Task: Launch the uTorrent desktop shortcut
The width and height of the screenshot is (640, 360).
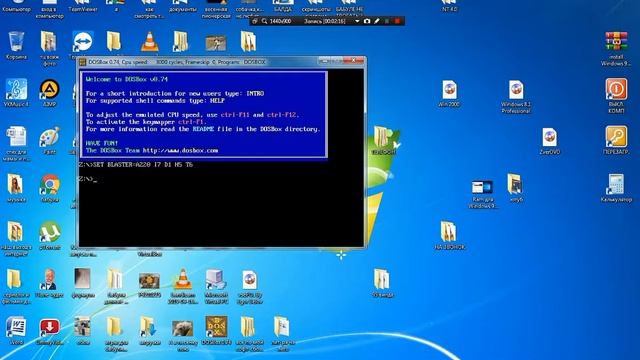Action: tap(50, 232)
